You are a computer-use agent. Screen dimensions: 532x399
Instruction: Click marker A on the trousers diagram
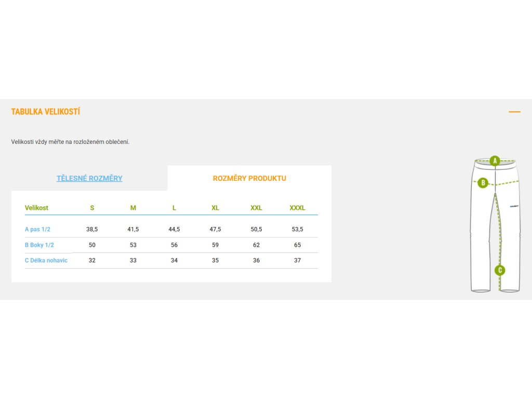[495, 161]
